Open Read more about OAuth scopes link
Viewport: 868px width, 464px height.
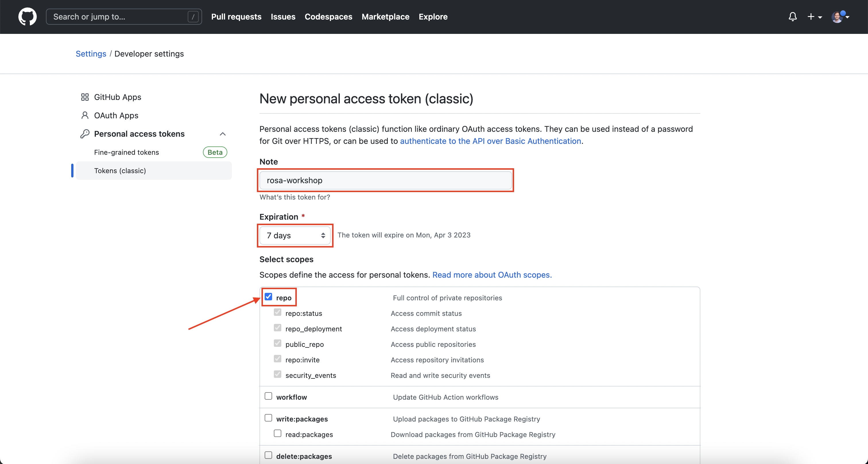pos(492,274)
